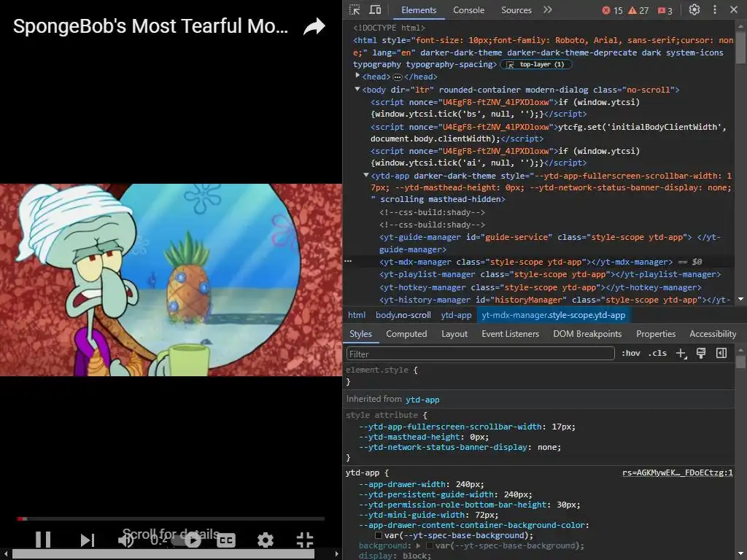Image resolution: width=747 pixels, height=560 pixels.
Task: Open the 15 errors counter
Action: pos(612,10)
